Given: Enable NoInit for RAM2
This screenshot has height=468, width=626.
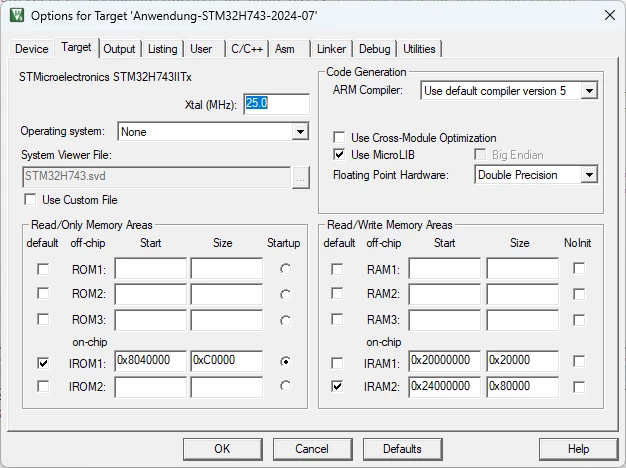Looking at the screenshot, I should (579, 294).
